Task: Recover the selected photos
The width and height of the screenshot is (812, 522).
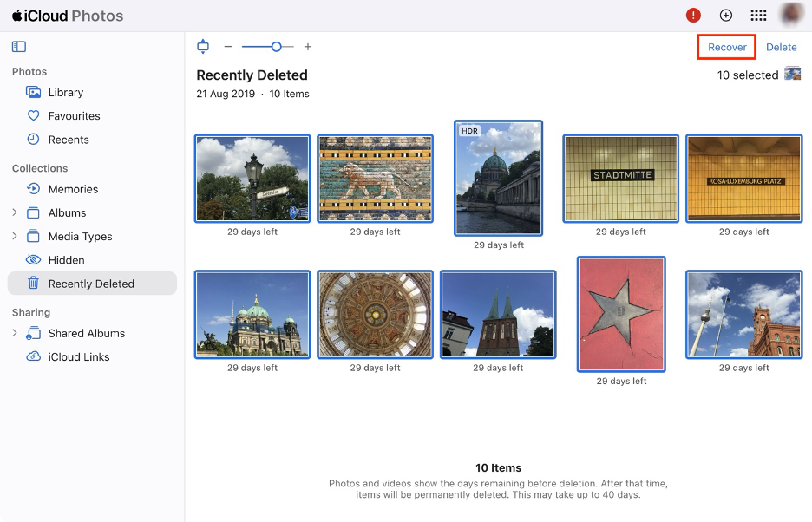Action: [x=726, y=47]
